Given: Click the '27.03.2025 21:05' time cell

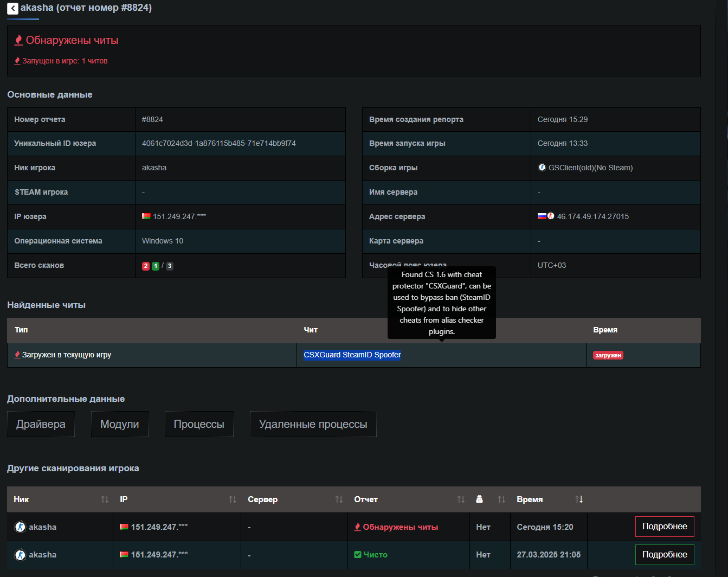Looking at the screenshot, I should [x=549, y=555].
